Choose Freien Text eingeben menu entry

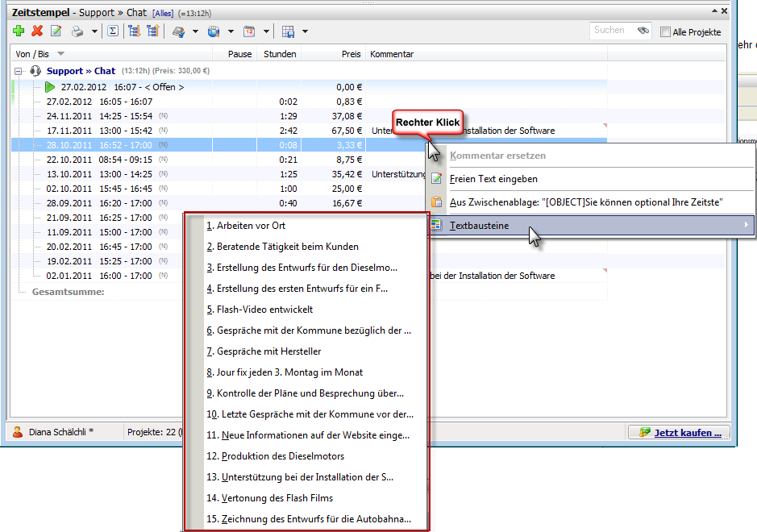(493, 179)
